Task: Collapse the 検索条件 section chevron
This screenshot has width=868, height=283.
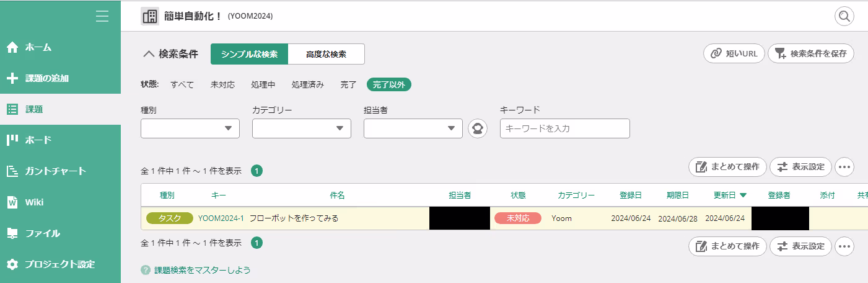Action: coord(148,54)
